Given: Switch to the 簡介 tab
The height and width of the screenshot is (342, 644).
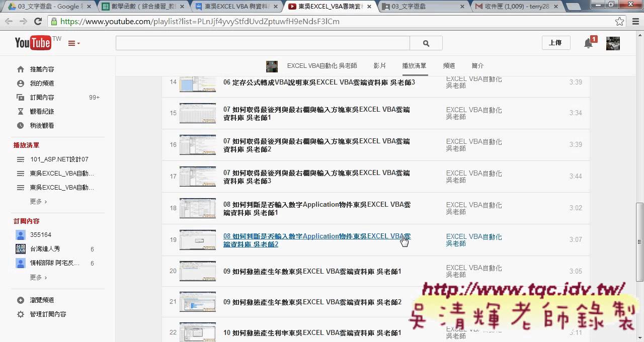Looking at the screenshot, I should pos(477,66).
